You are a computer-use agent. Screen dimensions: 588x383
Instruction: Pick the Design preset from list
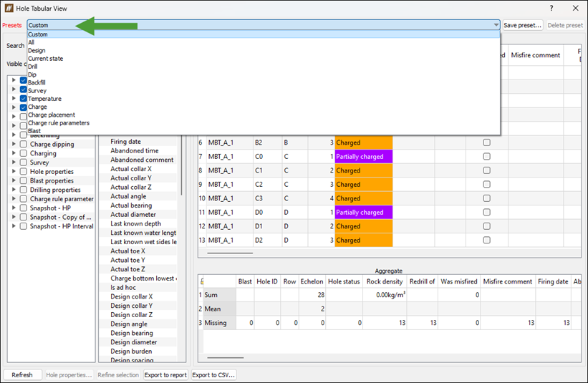(37, 51)
